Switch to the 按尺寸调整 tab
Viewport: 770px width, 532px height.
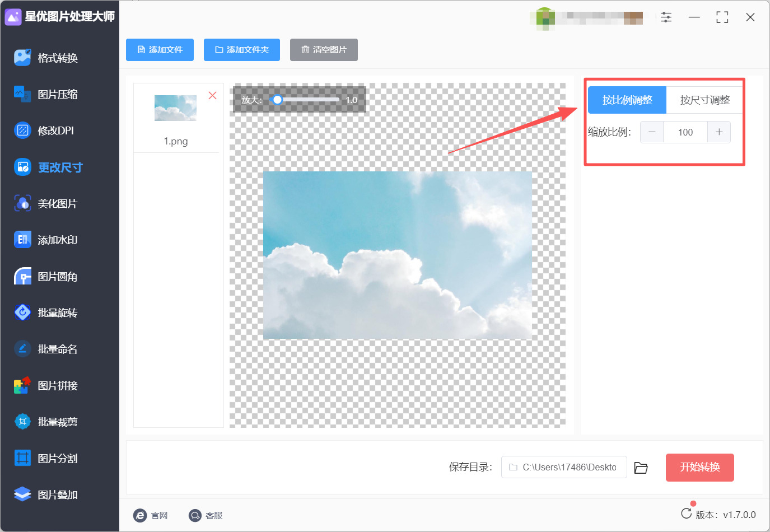coord(704,100)
